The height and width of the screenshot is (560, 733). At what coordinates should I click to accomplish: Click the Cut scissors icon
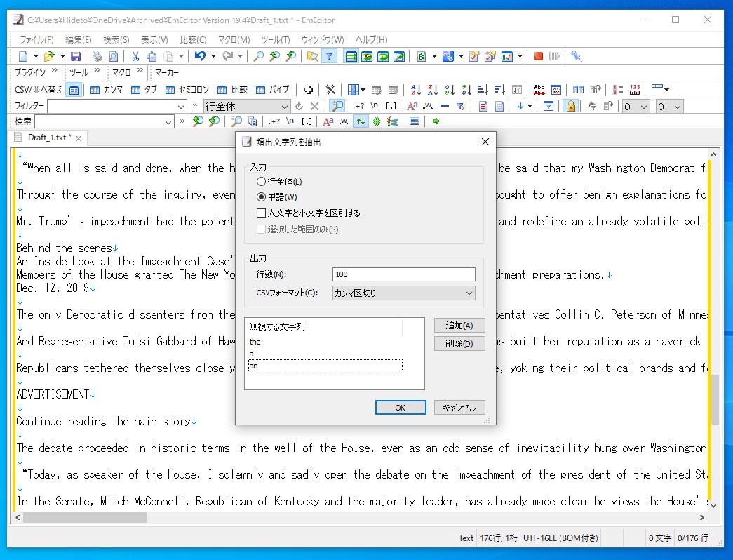(x=135, y=57)
